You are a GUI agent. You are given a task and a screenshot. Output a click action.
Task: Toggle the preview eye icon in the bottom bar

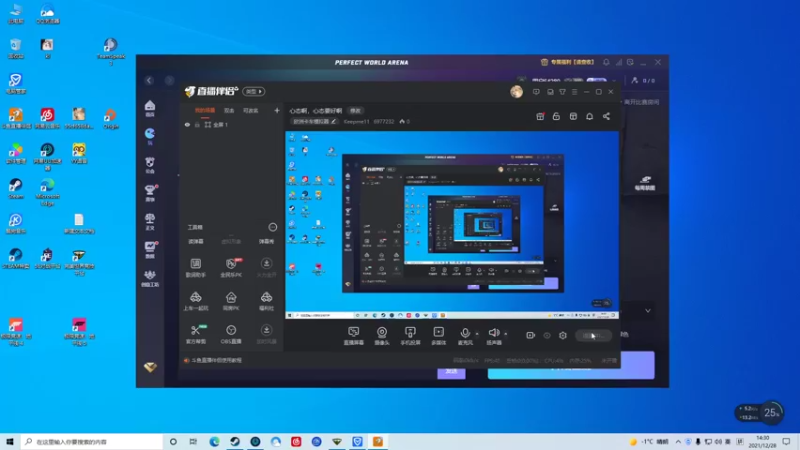click(547, 335)
